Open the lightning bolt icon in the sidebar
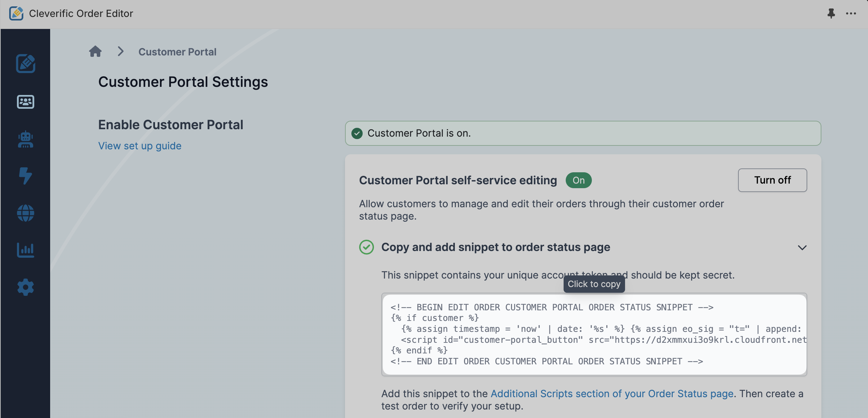The height and width of the screenshot is (418, 868). (x=25, y=176)
